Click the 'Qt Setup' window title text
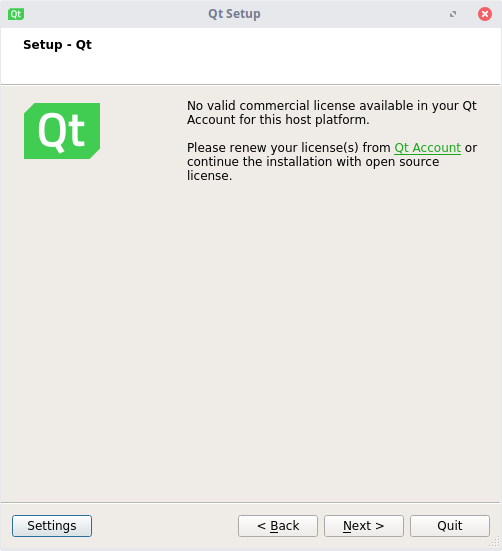This screenshot has width=502, height=551. (x=234, y=14)
